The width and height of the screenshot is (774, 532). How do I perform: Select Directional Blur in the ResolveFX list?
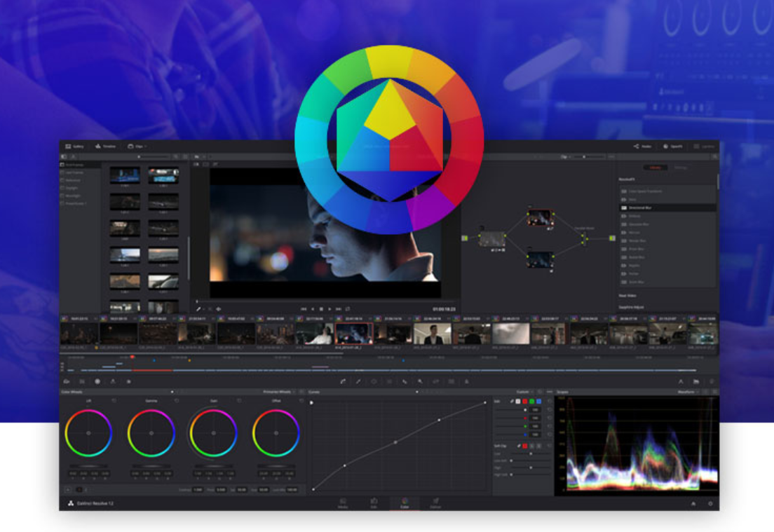(x=667, y=207)
